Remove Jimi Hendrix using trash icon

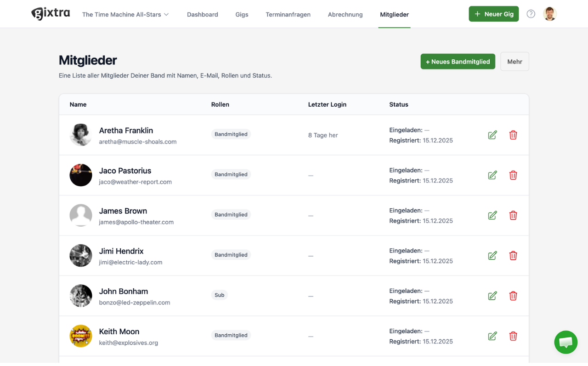click(x=513, y=256)
